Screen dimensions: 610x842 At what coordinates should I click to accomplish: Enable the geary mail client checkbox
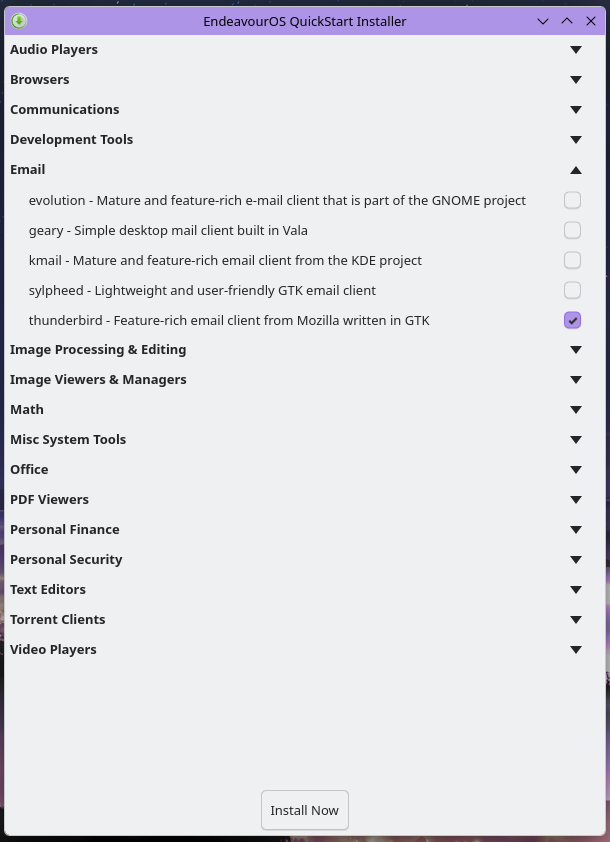tap(572, 230)
